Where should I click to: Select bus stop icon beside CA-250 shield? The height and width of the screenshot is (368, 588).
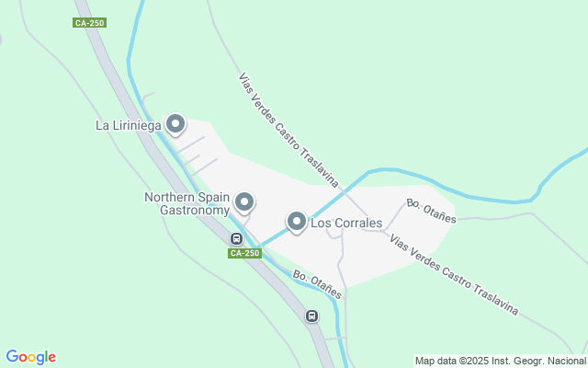236,238
